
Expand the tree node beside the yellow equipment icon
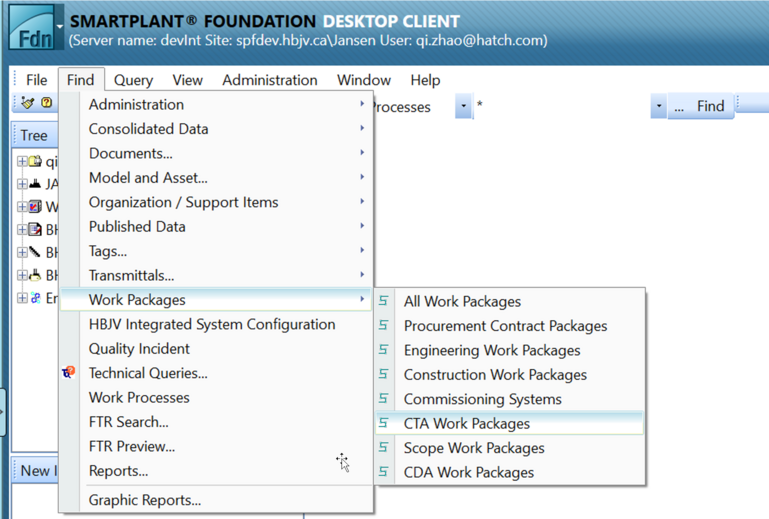[22, 275]
